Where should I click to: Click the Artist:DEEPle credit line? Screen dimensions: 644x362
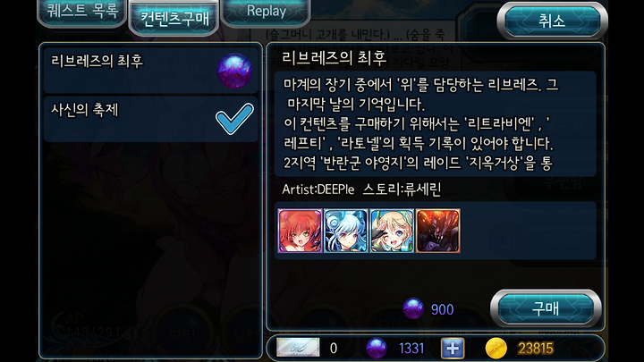(x=318, y=189)
